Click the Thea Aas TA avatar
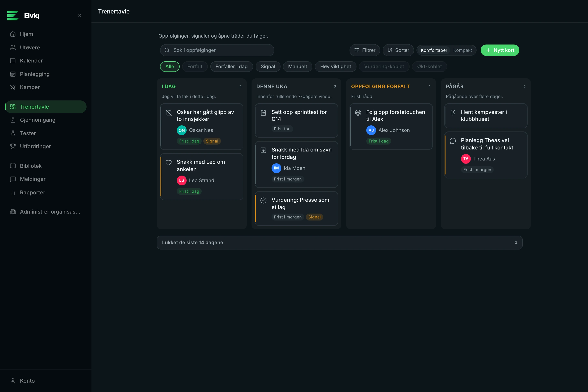Image resolution: width=588 pixels, height=392 pixels. click(466, 159)
